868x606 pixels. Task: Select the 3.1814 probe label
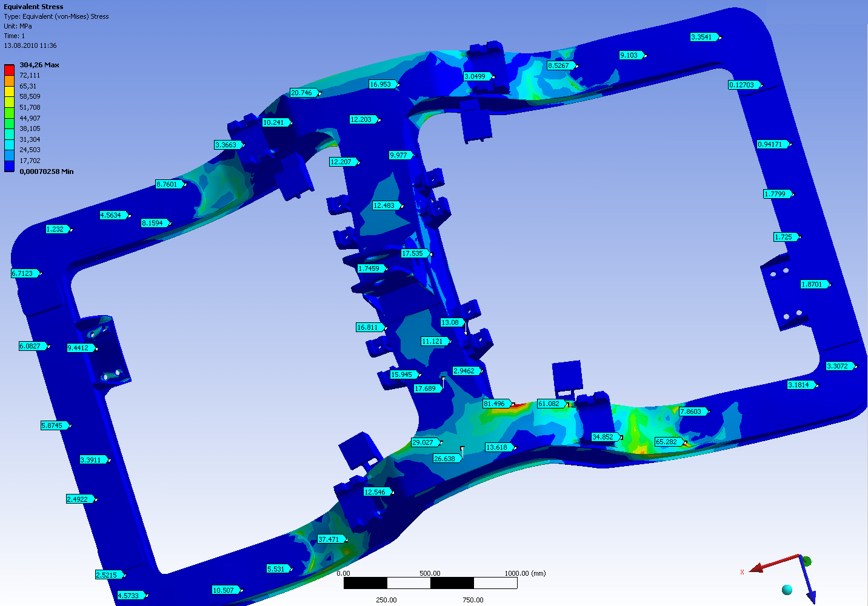(x=801, y=385)
